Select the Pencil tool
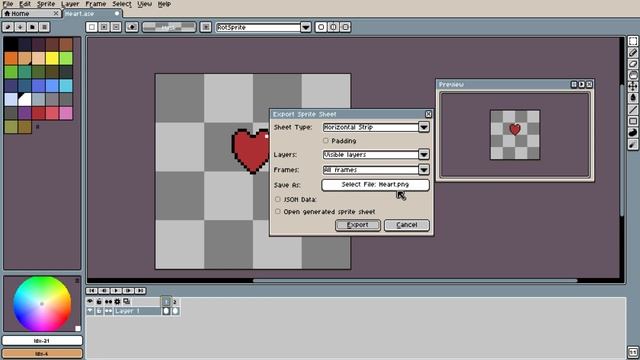Viewport: 640px width, 360px height. pyautogui.click(x=633, y=53)
